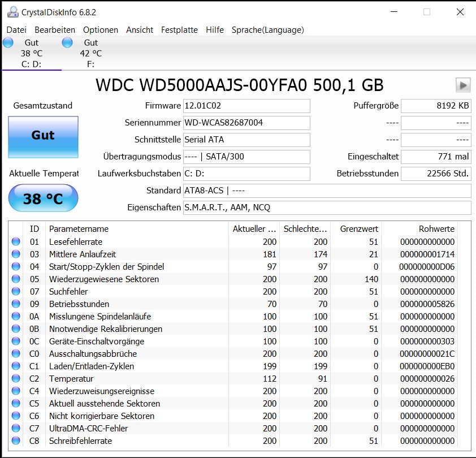Click the blue status orb for disk C: D:
The width and height of the screenshot is (476, 458).
(x=8, y=42)
